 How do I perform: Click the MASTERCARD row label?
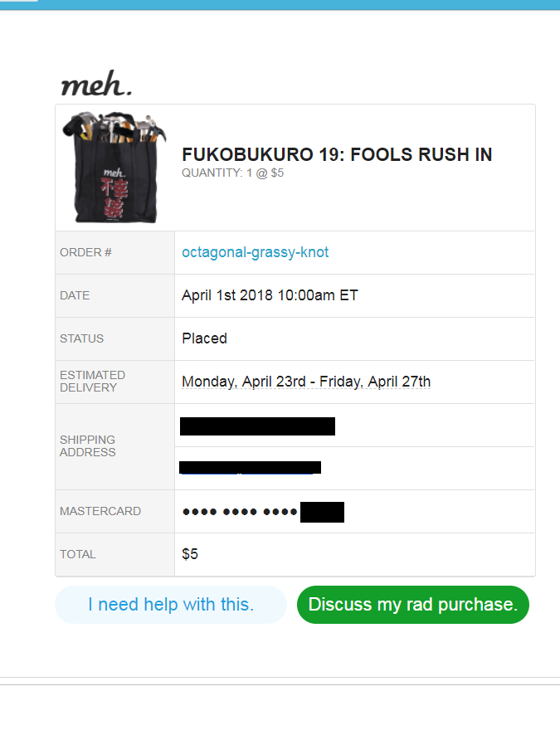pyautogui.click(x=100, y=511)
